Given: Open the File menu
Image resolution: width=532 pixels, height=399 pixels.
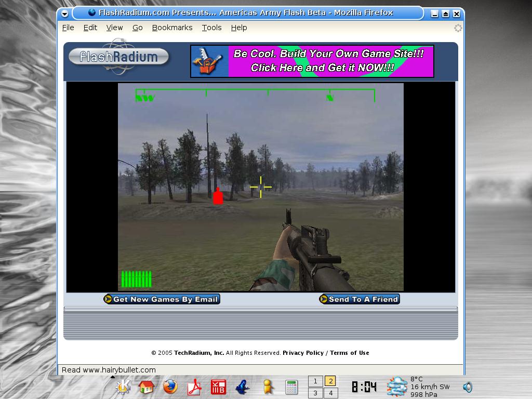Looking at the screenshot, I should (x=68, y=28).
